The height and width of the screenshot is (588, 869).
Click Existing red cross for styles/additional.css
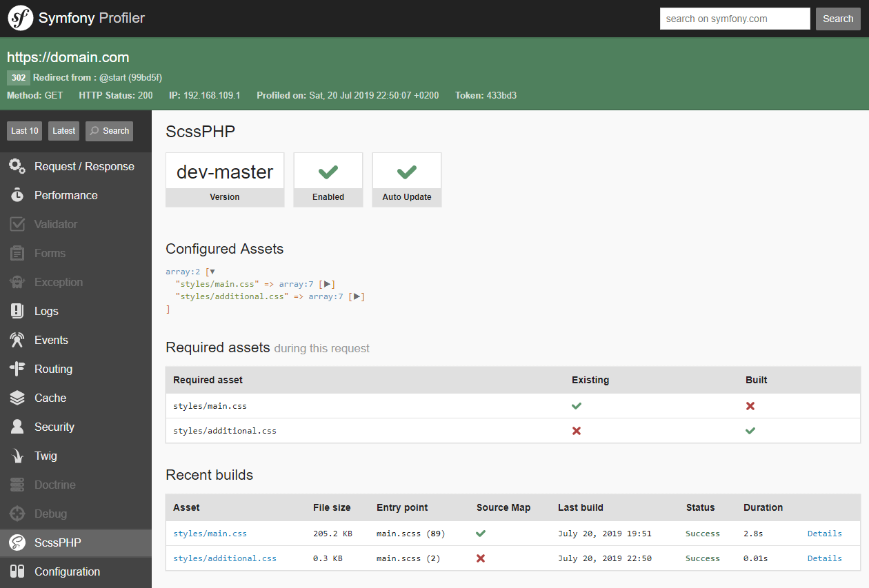coord(577,431)
